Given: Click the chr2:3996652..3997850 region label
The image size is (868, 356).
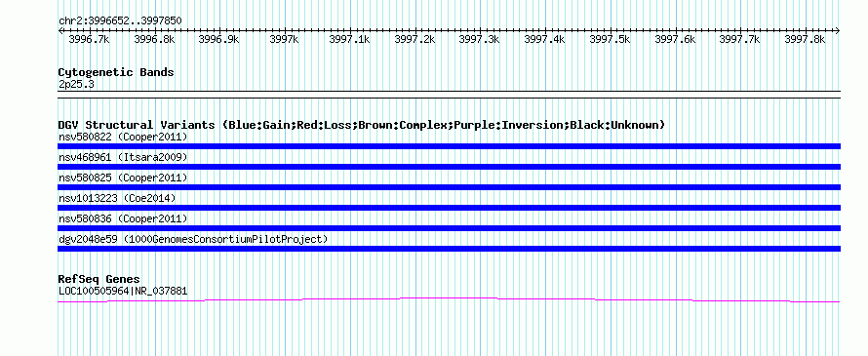Looking at the screenshot, I should click(120, 20).
